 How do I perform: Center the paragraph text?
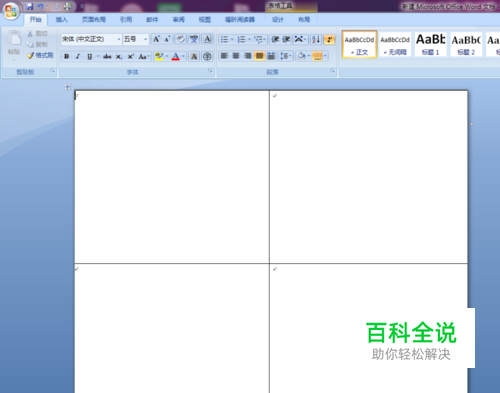236,56
